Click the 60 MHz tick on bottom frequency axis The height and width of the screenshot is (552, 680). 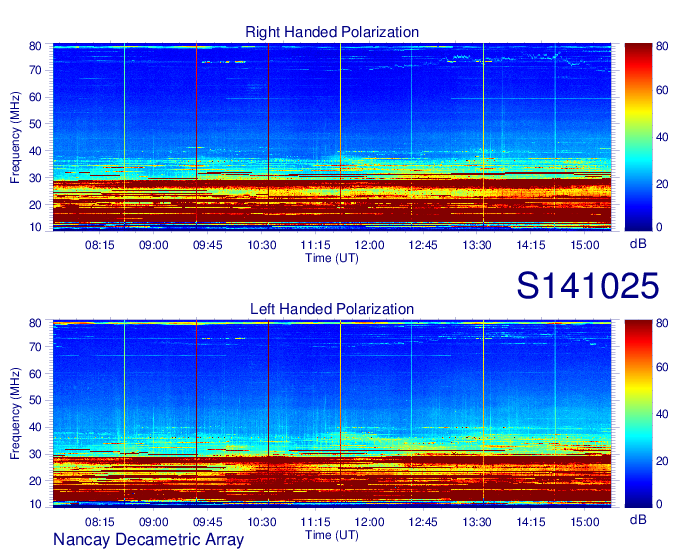35,374
